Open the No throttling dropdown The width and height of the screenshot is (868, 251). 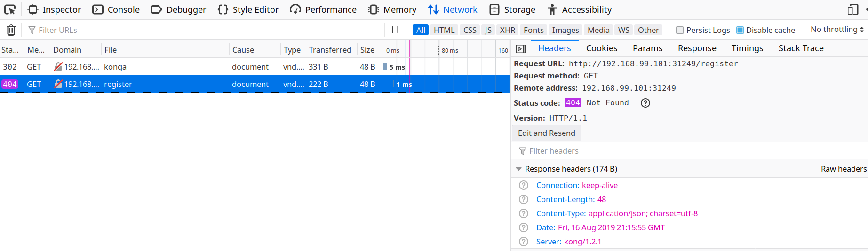pos(837,30)
